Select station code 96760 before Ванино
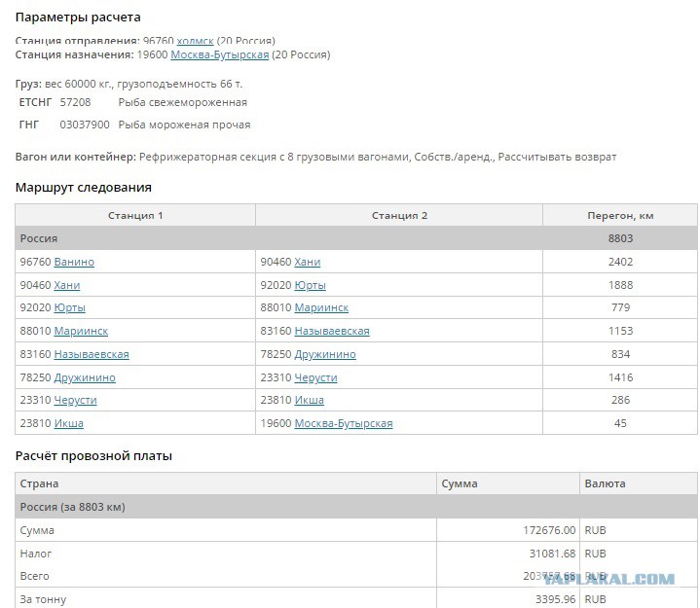Viewport: 700px width, 608px height. tap(35, 262)
